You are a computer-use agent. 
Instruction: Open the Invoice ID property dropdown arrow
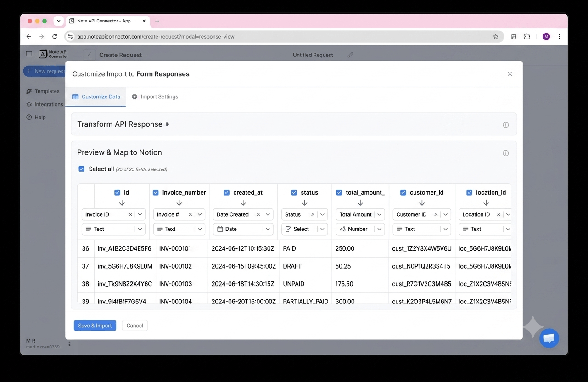pyautogui.click(x=140, y=214)
